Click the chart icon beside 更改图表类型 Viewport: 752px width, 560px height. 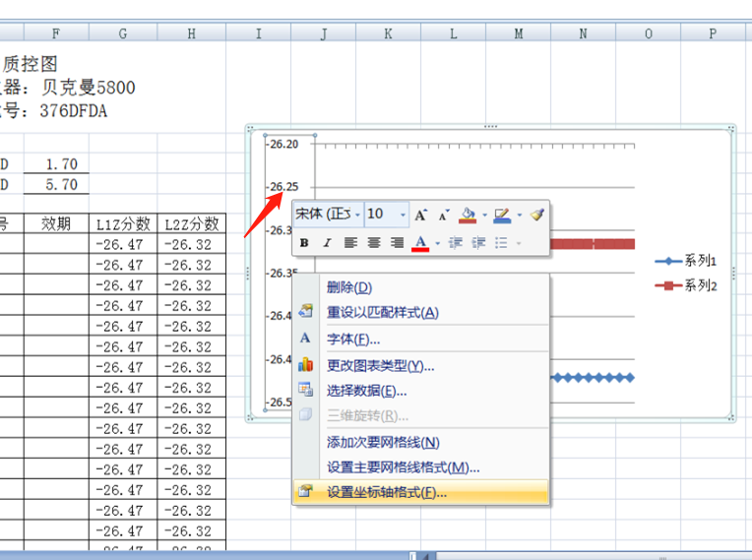tap(305, 365)
